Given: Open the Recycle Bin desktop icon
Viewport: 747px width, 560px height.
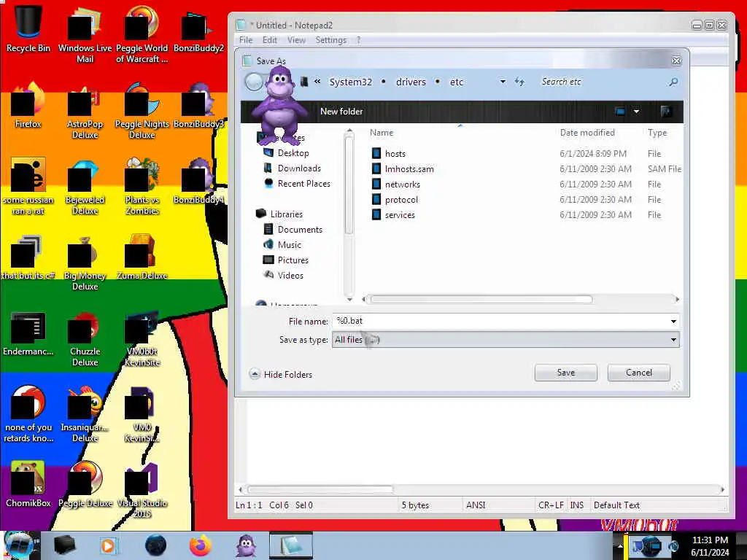Looking at the screenshot, I should (x=28, y=28).
